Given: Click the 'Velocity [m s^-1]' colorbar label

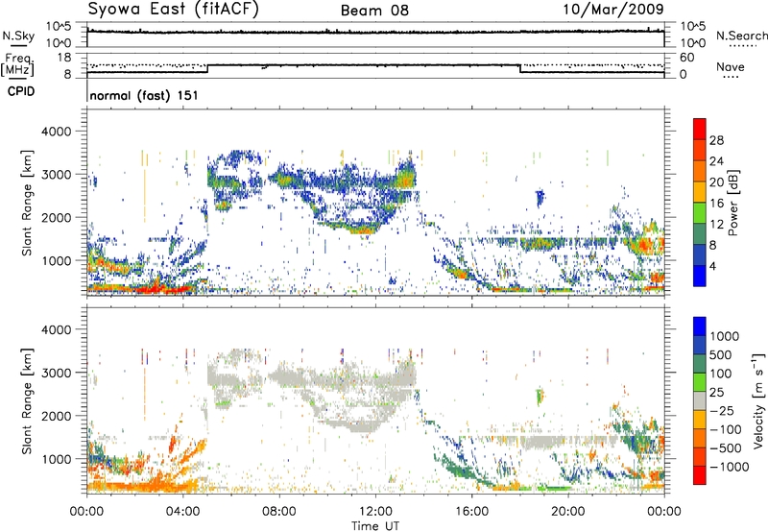Looking at the screenshot, I should (x=758, y=400).
